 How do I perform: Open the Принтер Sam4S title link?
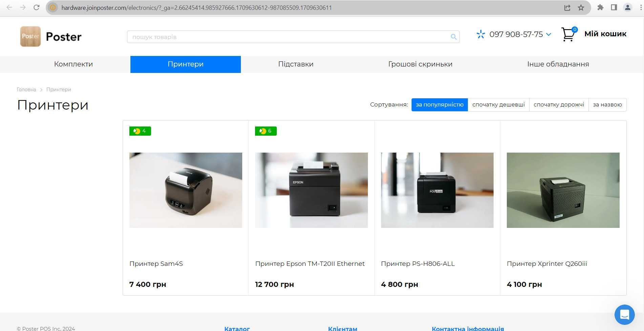point(156,264)
